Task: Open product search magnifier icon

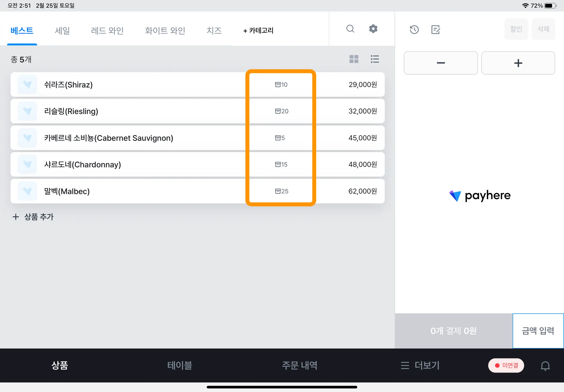Action: tap(350, 29)
